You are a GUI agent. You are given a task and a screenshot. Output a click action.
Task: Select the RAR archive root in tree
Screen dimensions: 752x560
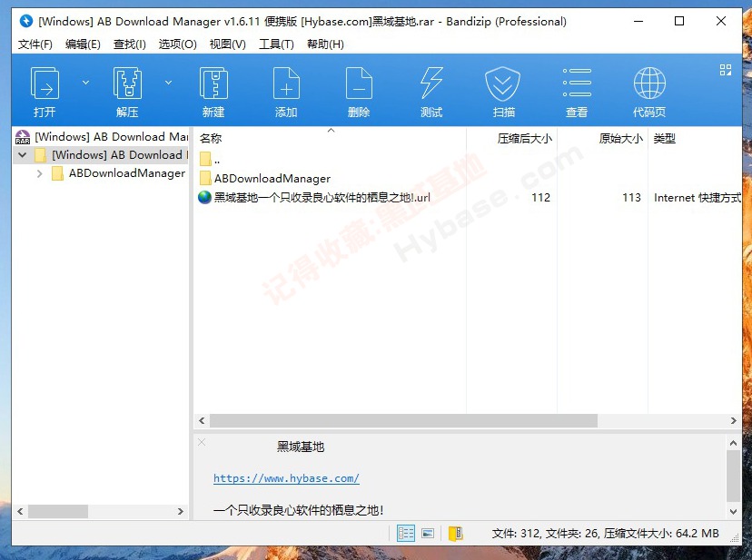point(102,137)
